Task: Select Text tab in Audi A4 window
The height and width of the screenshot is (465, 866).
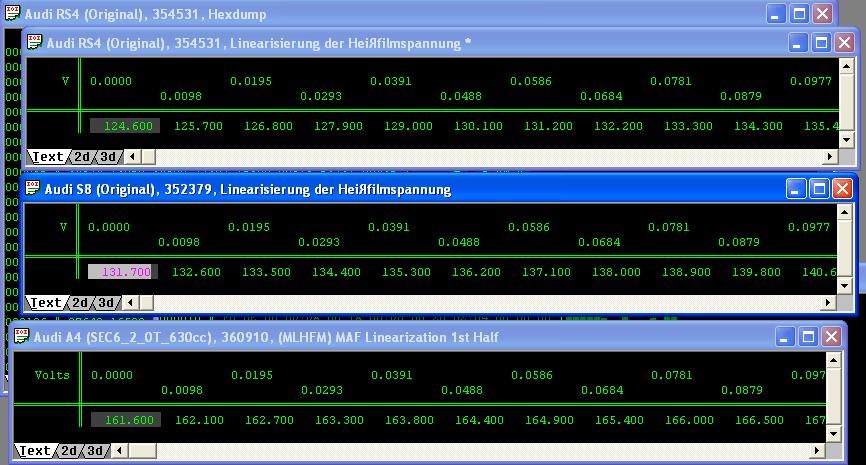Action: (34, 451)
